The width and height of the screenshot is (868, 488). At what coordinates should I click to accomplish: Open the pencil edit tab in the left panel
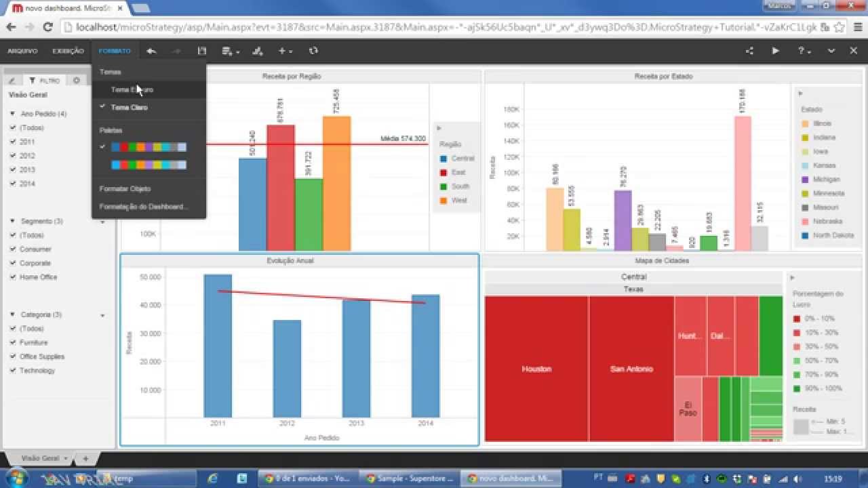(12, 81)
